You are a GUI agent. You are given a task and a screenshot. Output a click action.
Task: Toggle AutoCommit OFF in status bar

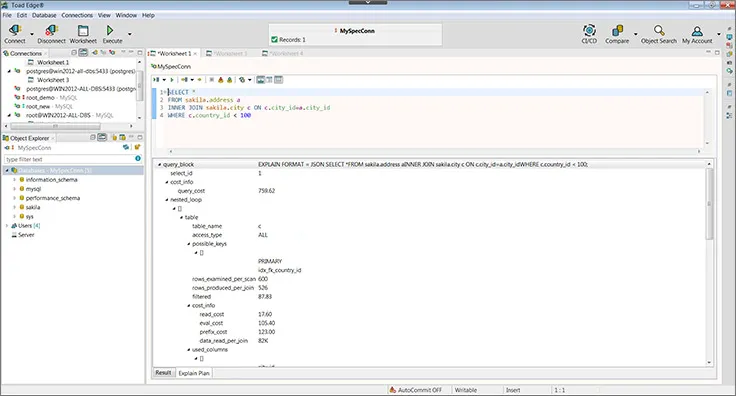point(415,390)
